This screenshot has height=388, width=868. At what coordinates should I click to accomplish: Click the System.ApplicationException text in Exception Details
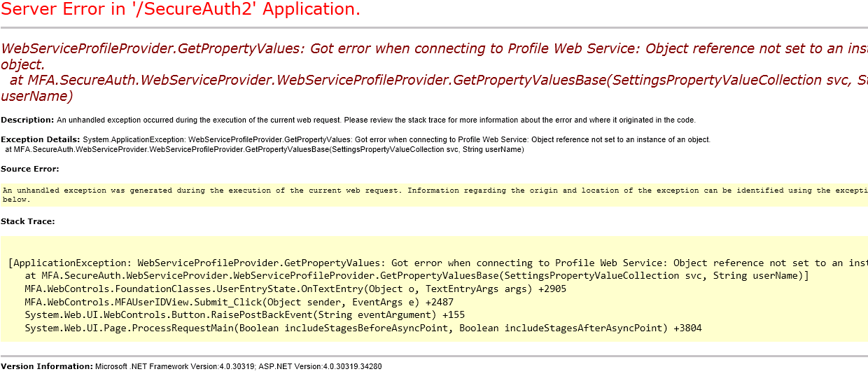click(134, 140)
